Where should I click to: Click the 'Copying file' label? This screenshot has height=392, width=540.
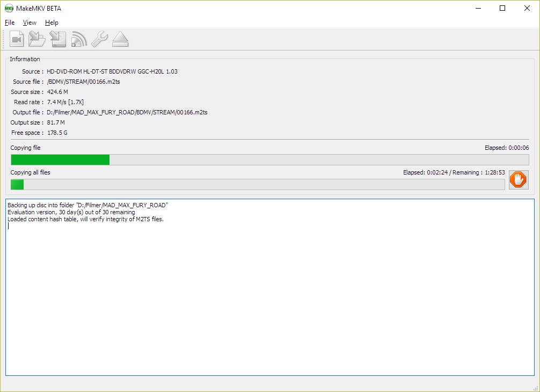click(25, 148)
